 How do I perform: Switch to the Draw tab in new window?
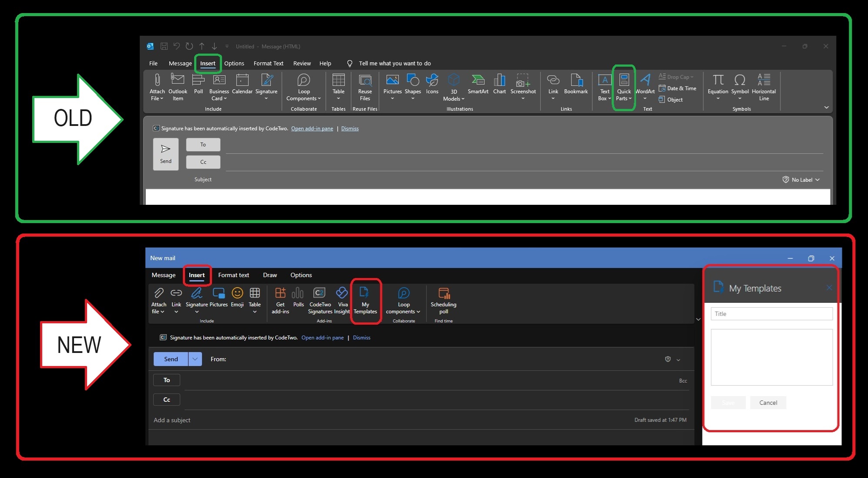click(270, 275)
